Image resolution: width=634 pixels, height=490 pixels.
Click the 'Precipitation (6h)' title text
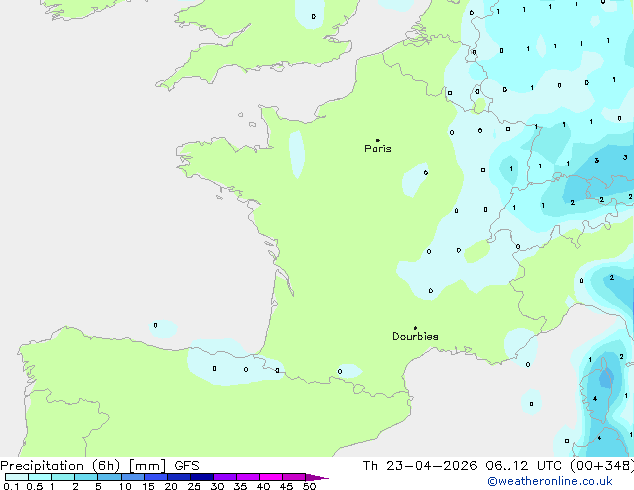coord(60,466)
